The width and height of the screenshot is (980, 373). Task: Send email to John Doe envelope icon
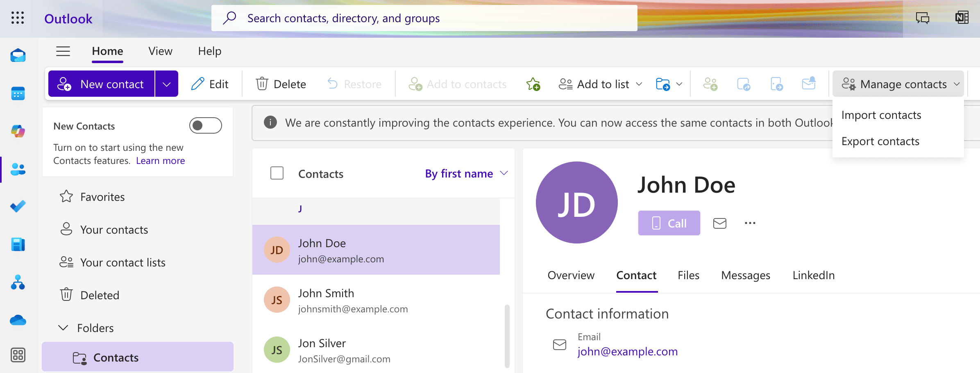pos(720,223)
